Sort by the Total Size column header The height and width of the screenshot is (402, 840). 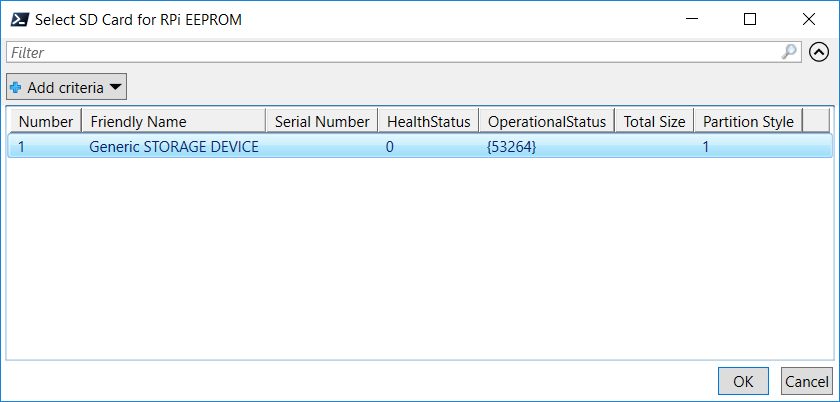tap(654, 122)
